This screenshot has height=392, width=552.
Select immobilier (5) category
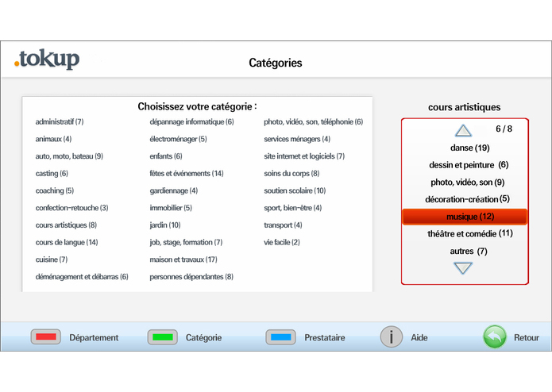pos(171,208)
